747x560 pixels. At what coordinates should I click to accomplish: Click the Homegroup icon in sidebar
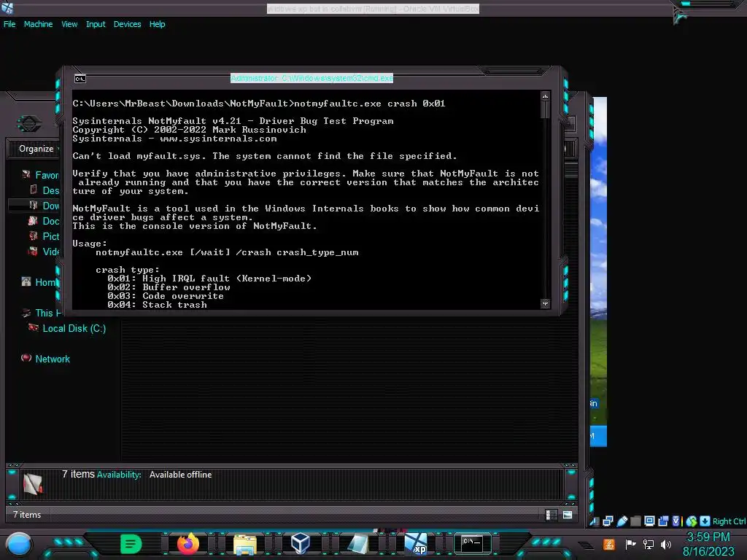(x=26, y=281)
